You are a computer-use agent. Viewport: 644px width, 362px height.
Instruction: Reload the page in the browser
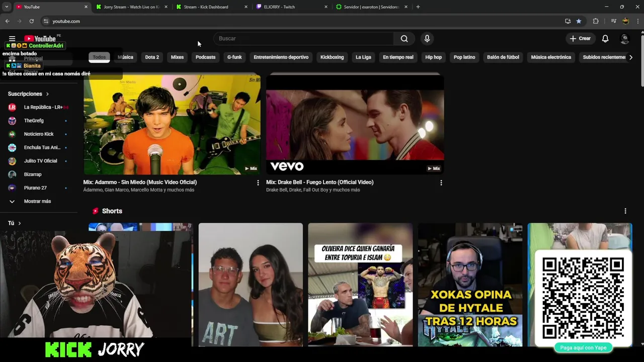point(31,21)
